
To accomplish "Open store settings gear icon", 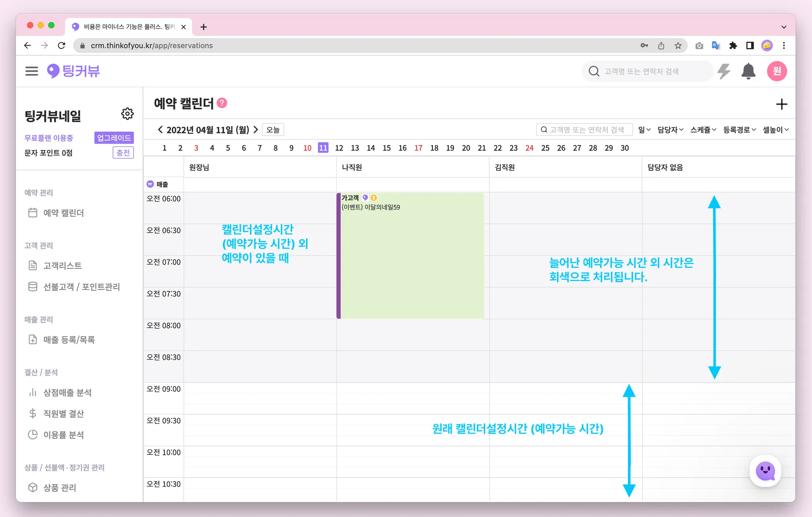I will 127,114.
